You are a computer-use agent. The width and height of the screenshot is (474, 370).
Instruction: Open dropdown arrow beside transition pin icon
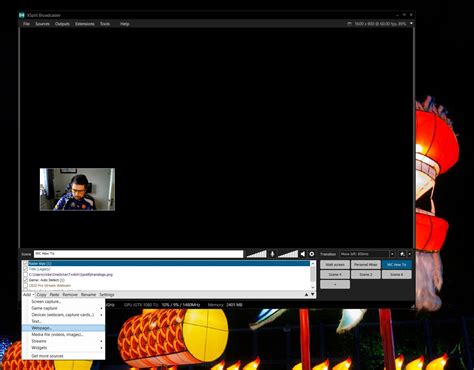(410, 254)
